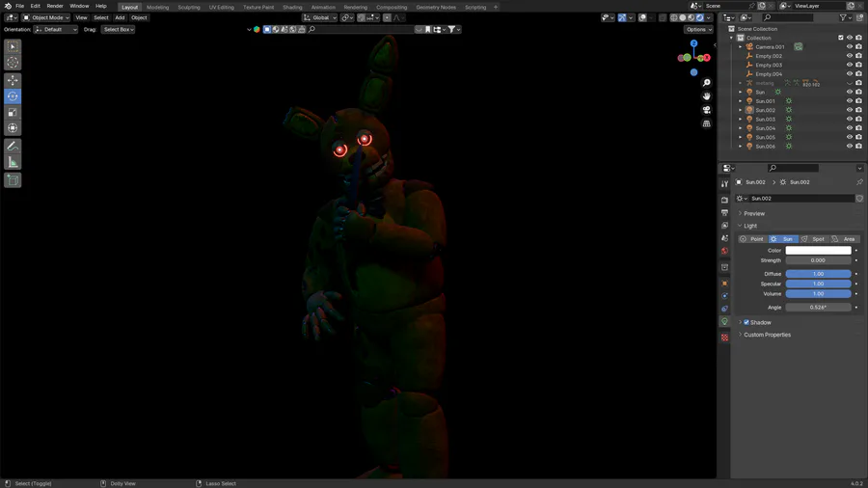868x488 pixels.
Task: Activate the Move tool
Action: (13, 80)
